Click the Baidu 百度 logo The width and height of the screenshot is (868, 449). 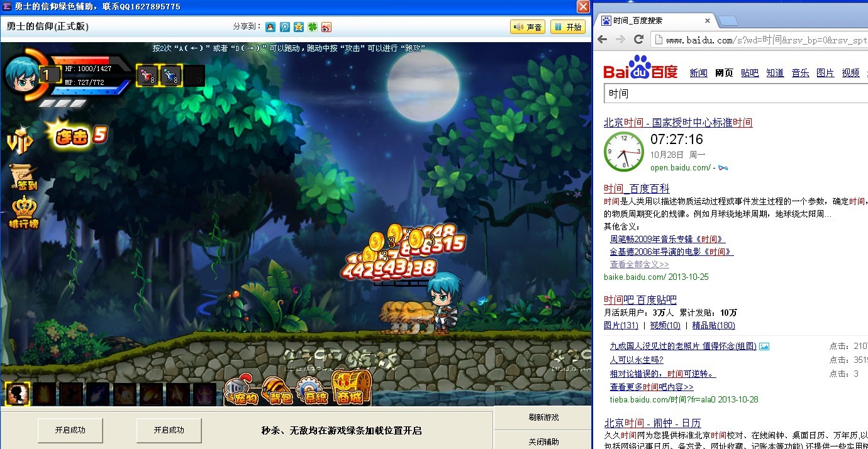pyautogui.click(x=640, y=68)
